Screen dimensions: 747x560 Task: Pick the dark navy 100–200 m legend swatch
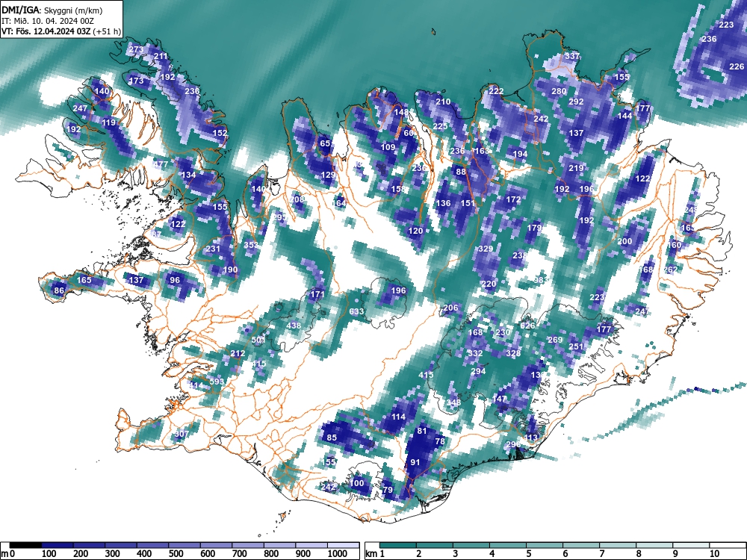58,545
